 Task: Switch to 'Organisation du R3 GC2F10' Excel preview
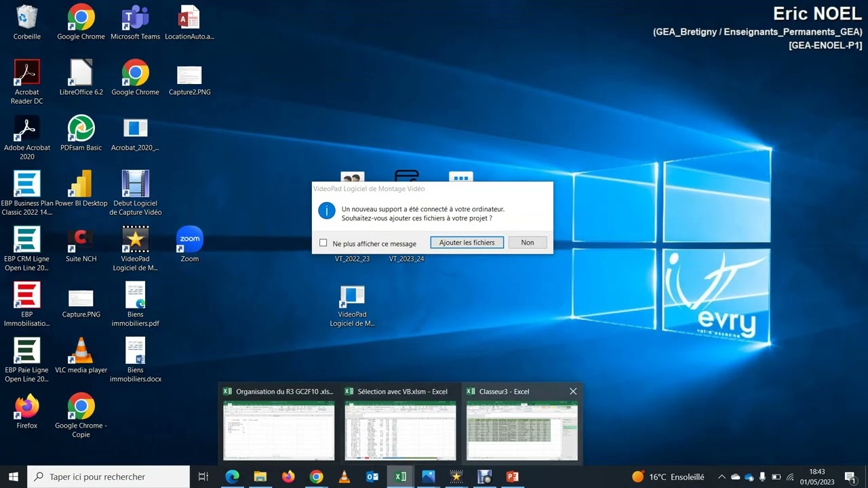point(279,424)
